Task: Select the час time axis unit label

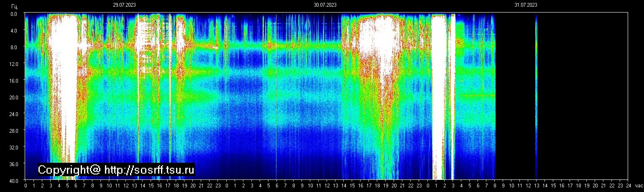Action: 638,185
